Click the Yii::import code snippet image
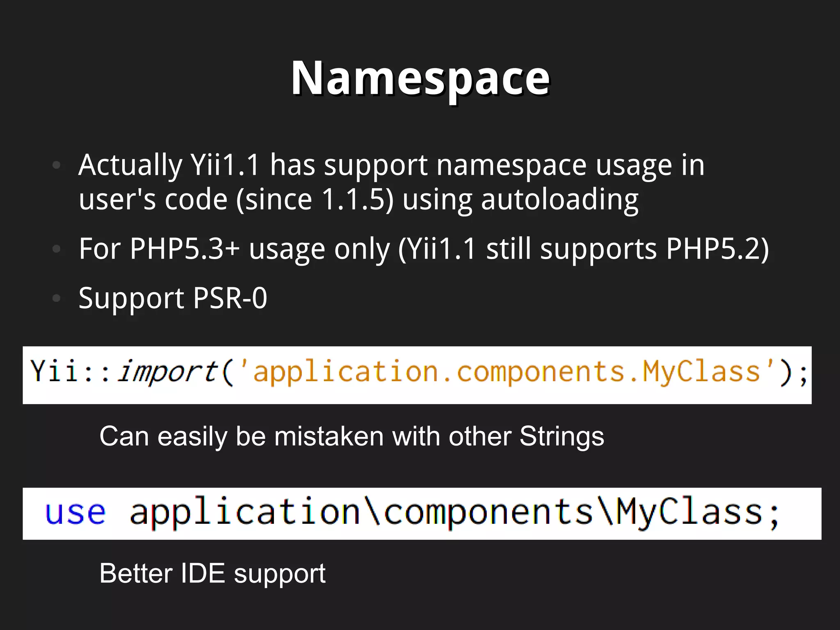The width and height of the screenshot is (840, 630). 417,375
